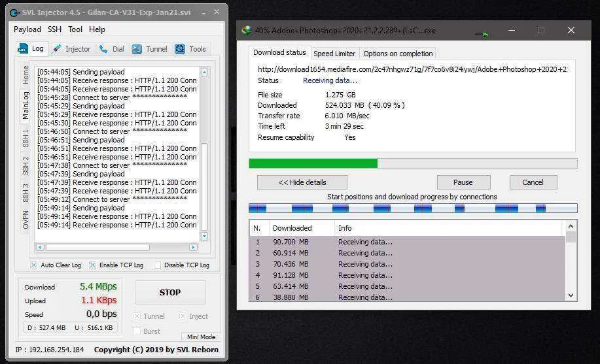Click the log horizontal scroll left arrow
The height and width of the screenshot is (364, 600).
[x=40, y=248]
